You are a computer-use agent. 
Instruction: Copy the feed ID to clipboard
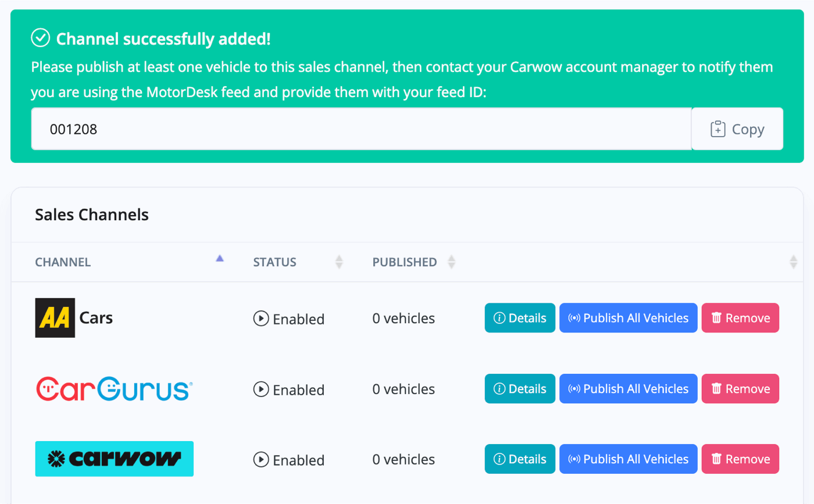[737, 129]
